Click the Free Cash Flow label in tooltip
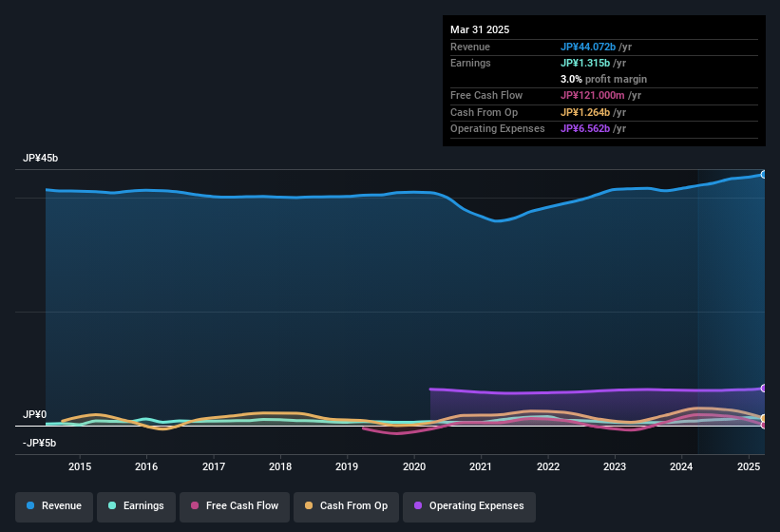The width and height of the screenshot is (780, 532). click(x=486, y=95)
